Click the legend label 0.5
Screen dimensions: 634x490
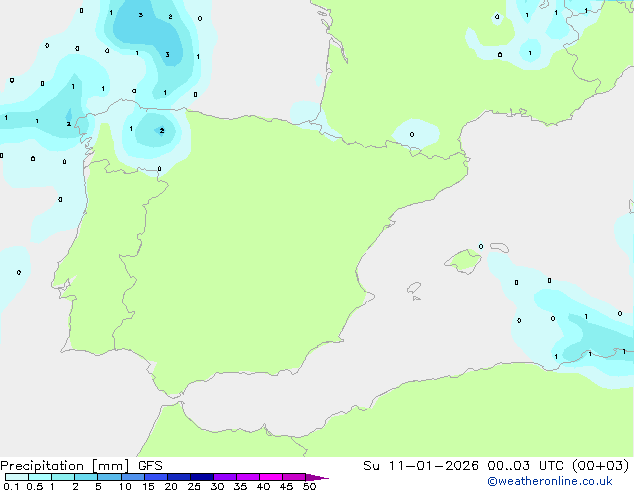point(34,486)
